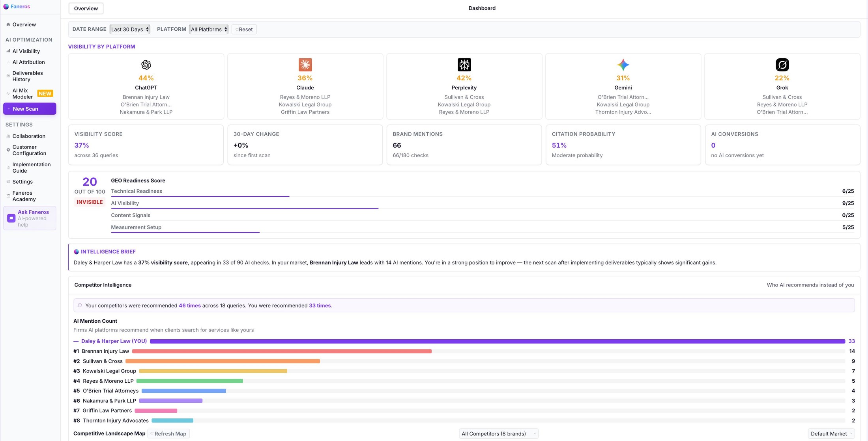Viewport: 868px width, 441px height.
Task: Open Customer Configuration
Action: pyautogui.click(x=30, y=150)
